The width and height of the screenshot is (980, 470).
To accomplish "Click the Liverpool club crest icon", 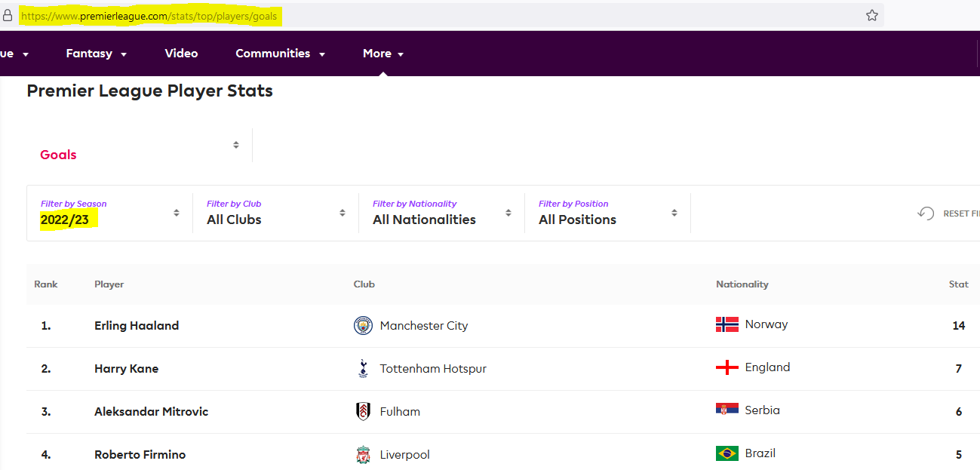I will pyautogui.click(x=363, y=455).
